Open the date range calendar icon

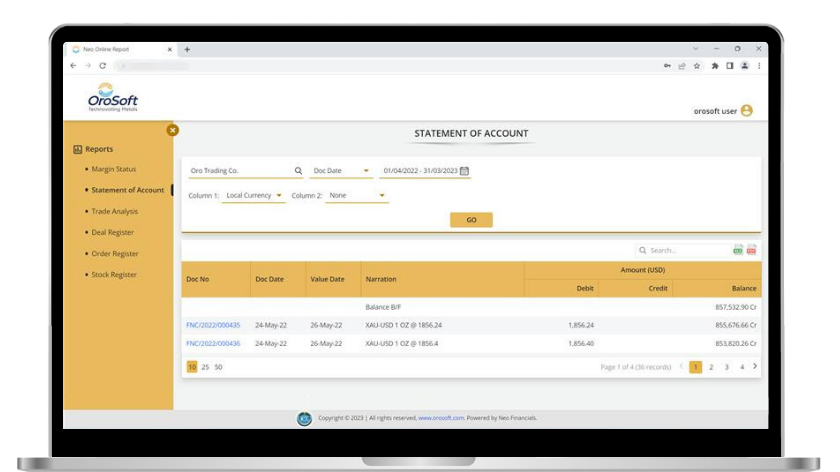[464, 171]
